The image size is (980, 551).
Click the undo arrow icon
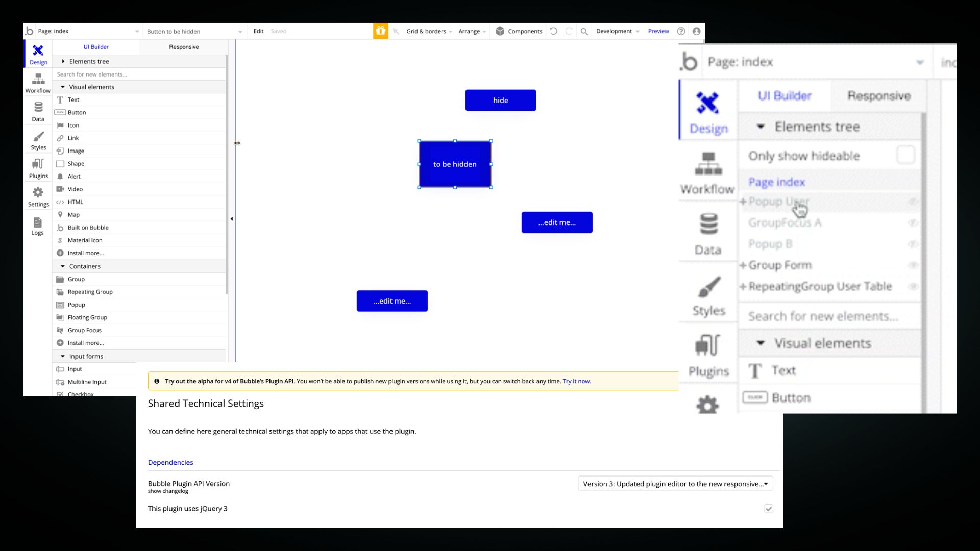(x=554, y=31)
